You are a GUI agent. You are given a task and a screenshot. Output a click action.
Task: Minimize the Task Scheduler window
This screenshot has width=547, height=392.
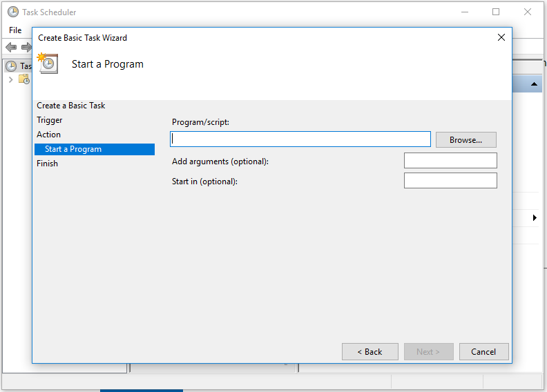coord(465,12)
